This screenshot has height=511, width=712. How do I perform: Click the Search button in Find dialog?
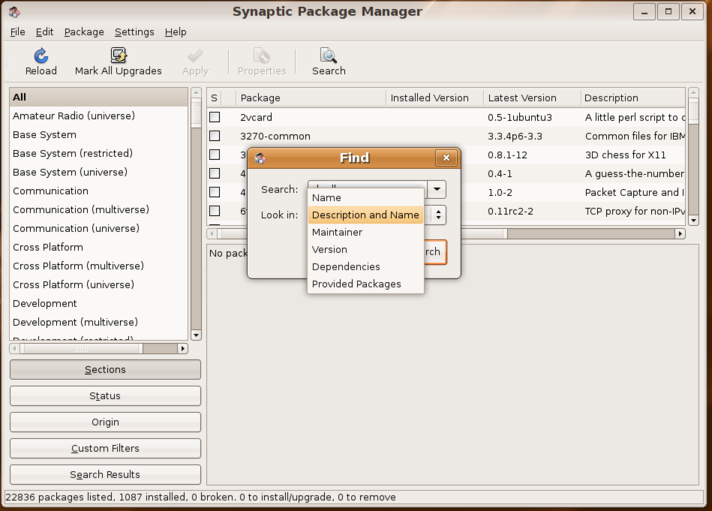click(x=435, y=252)
